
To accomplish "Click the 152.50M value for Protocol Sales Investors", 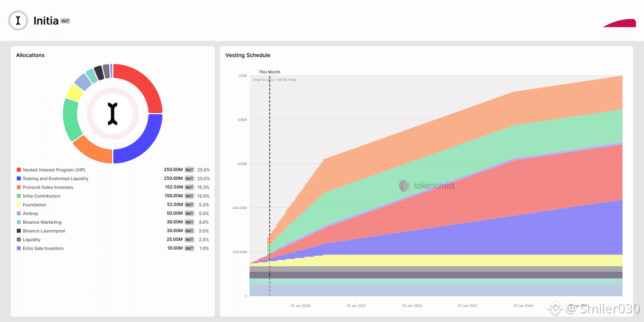I will pos(174,187).
